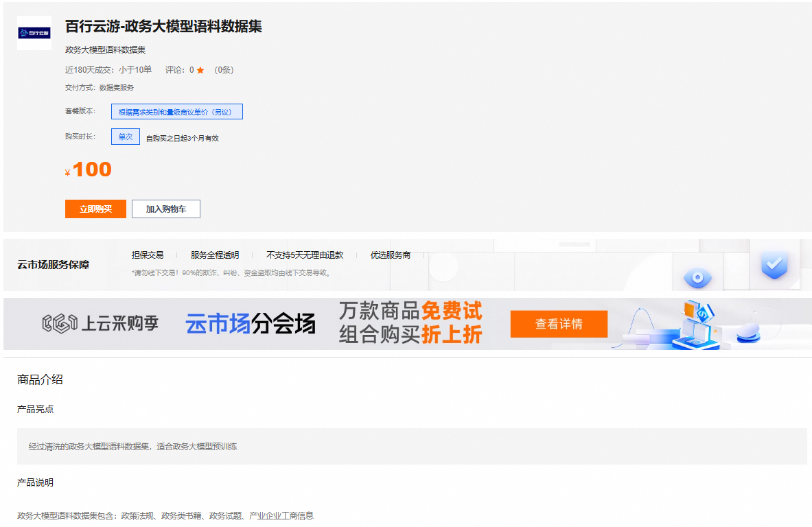
Task: Click the offline transaction warning text
Action: (231, 273)
